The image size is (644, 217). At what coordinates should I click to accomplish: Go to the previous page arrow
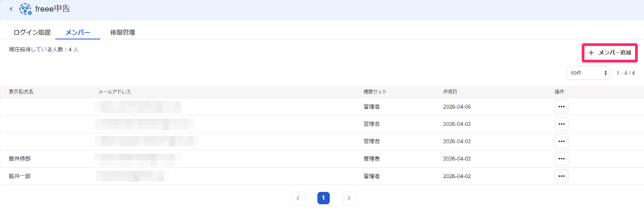(x=298, y=198)
